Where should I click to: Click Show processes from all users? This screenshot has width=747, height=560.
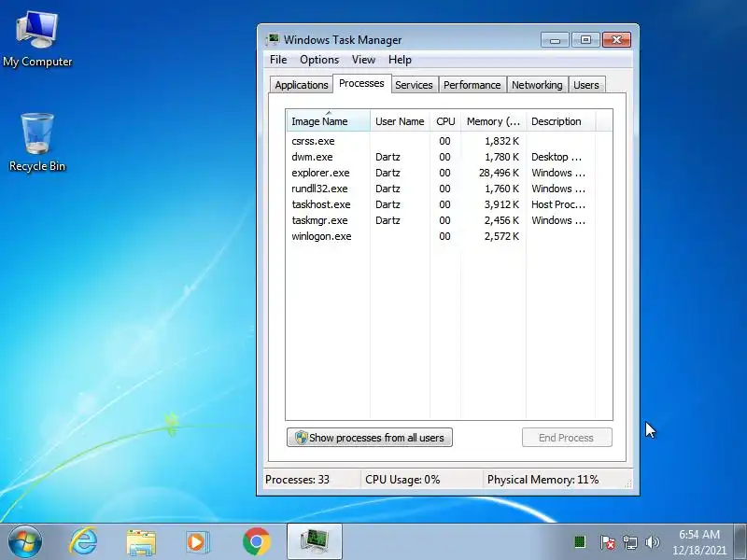click(x=370, y=438)
